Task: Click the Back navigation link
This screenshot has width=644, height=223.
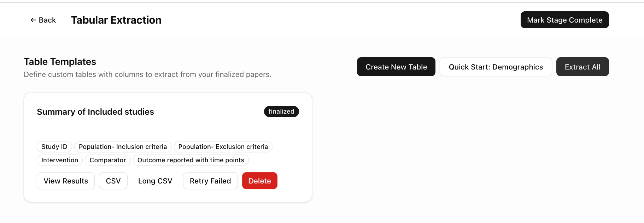Action: (x=43, y=20)
